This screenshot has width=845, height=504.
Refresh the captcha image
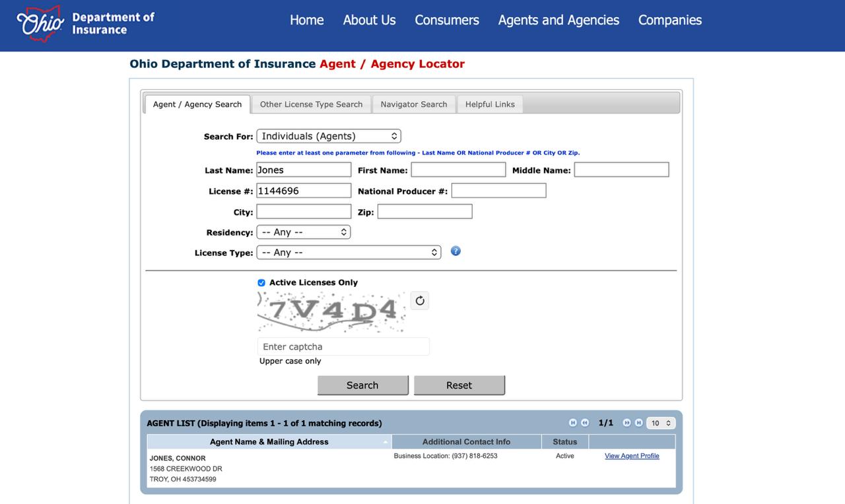pos(420,301)
